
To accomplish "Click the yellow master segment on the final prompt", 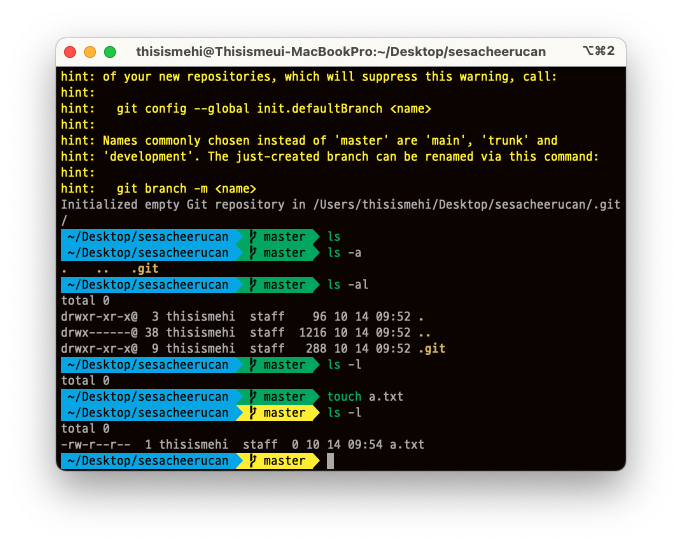I will pos(278,461).
